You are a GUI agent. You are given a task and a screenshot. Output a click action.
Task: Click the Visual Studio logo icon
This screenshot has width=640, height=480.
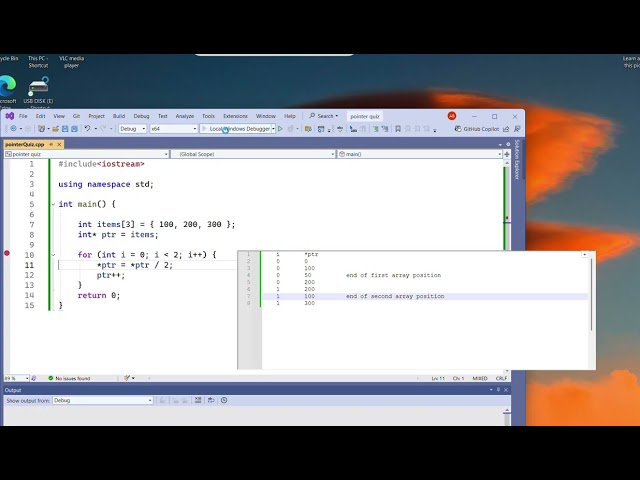point(10,116)
